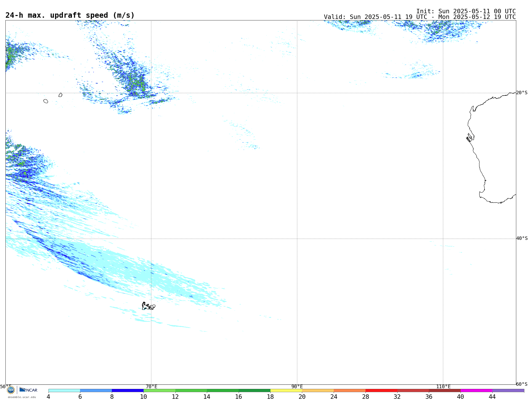Click the light cyan 4-6 color bar segment
The image size is (532, 400).
(x=64, y=391)
